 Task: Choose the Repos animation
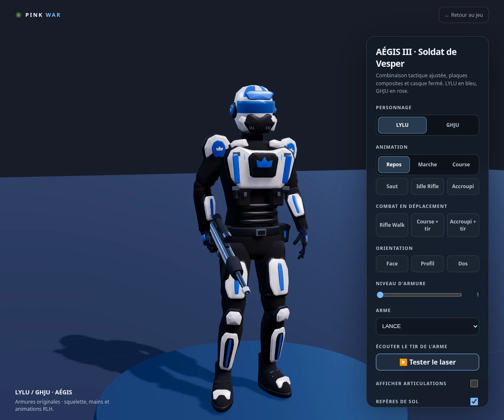pyautogui.click(x=394, y=165)
